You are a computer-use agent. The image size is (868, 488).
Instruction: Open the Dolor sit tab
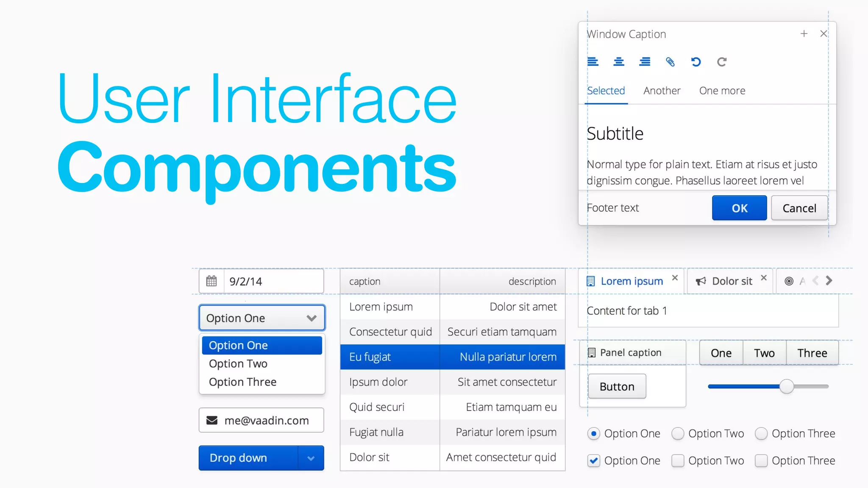point(732,281)
